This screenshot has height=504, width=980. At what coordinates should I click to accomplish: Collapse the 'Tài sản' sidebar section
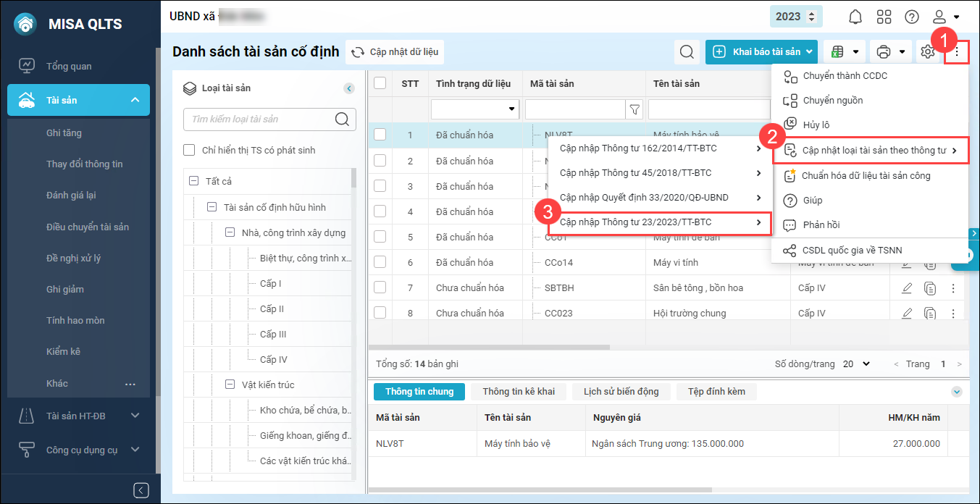coord(135,100)
